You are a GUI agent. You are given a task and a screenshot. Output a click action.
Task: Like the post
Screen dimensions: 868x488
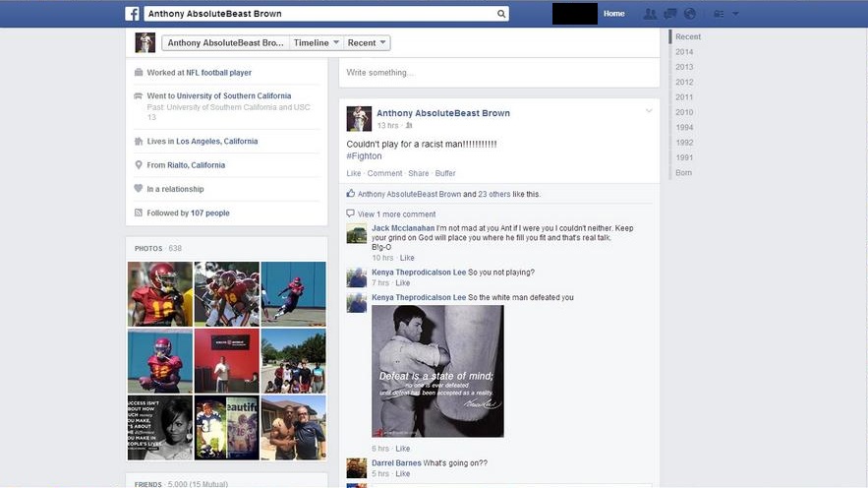[354, 173]
